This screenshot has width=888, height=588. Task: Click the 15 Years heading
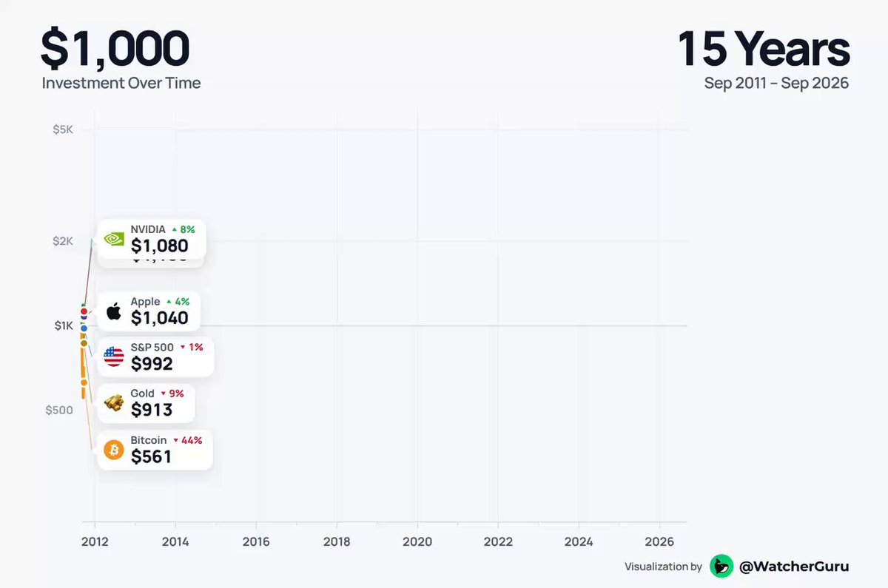(763, 49)
